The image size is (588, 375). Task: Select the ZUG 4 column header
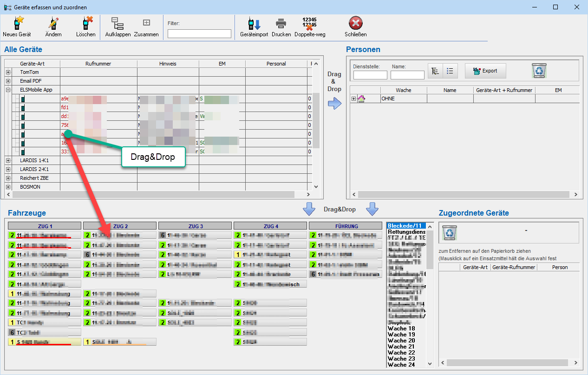[270, 226]
